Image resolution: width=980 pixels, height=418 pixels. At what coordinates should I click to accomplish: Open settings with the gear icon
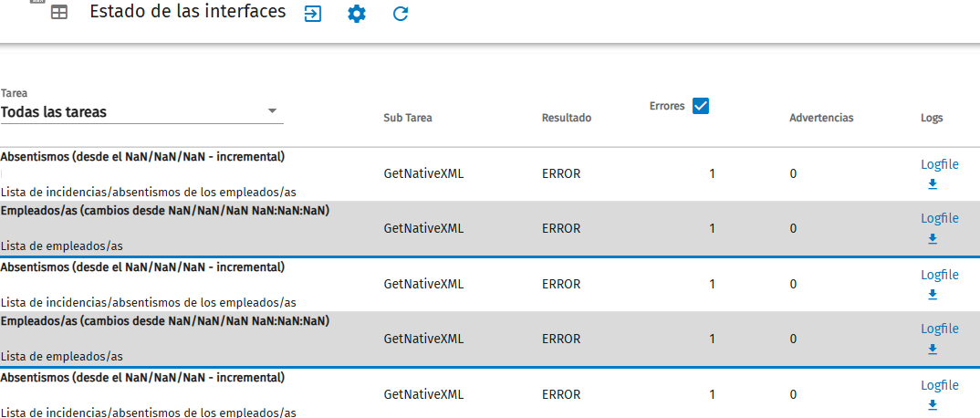coord(356,14)
